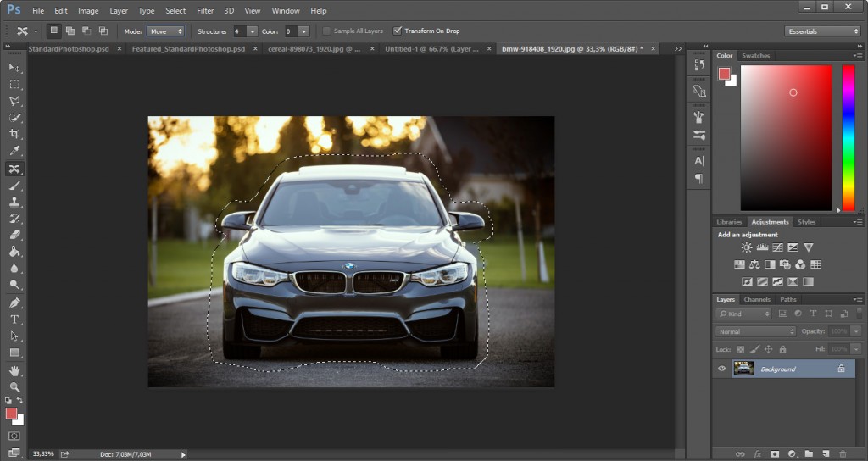Select the Clone Stamp tool

coord(14,202)
